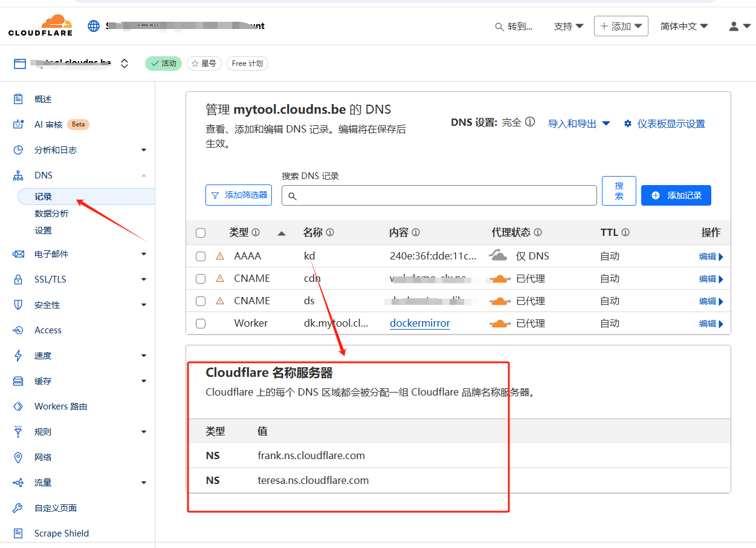Click the 网络 location pin icon
Image resolution: width=756 pixels, height=548 pixels.
pyautogui.click(x=18, y=457)
